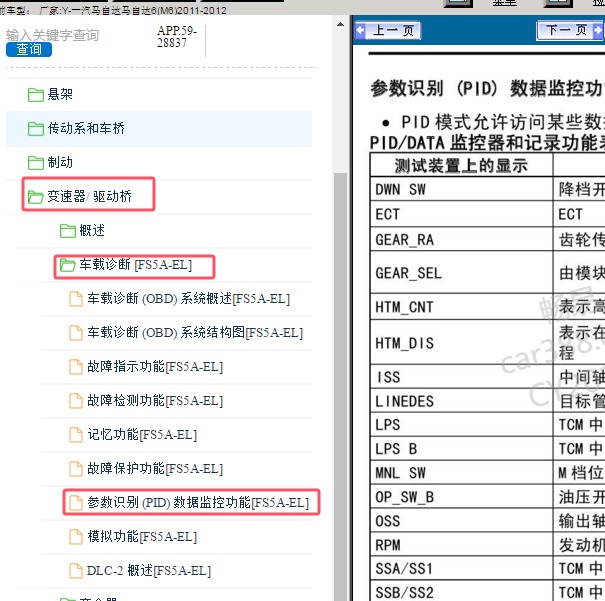This screenshot has height=601, width=605.
Task: Click document icon for DLC-2 概述
Action: tap(76, 571)
